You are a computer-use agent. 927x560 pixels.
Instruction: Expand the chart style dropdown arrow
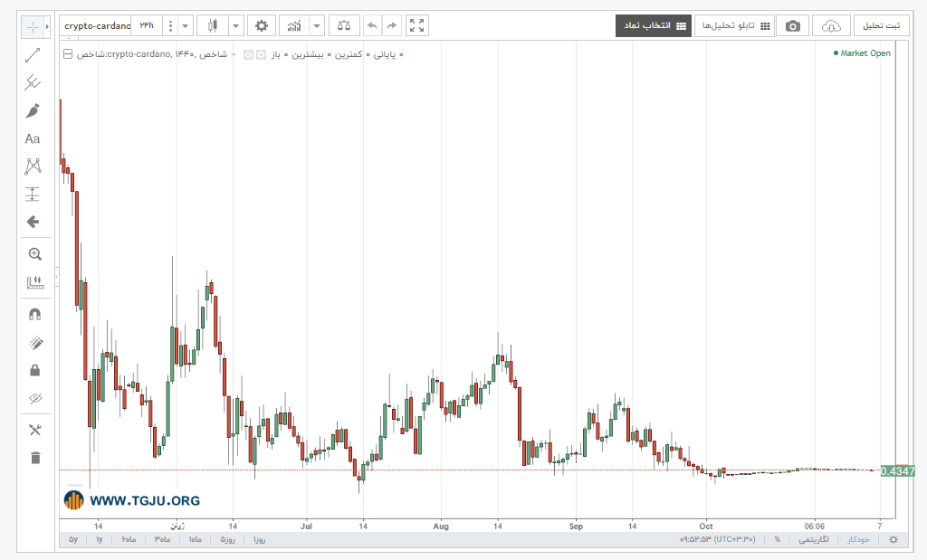point(236,26)
